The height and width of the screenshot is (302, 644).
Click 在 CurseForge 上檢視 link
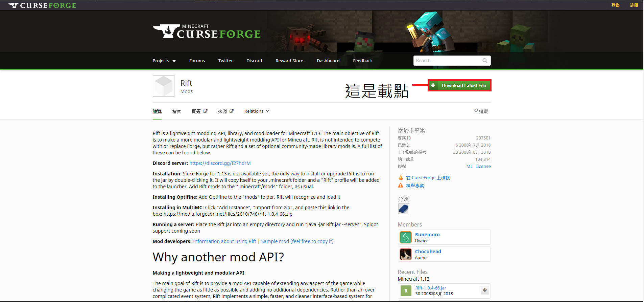click(428, 178)
